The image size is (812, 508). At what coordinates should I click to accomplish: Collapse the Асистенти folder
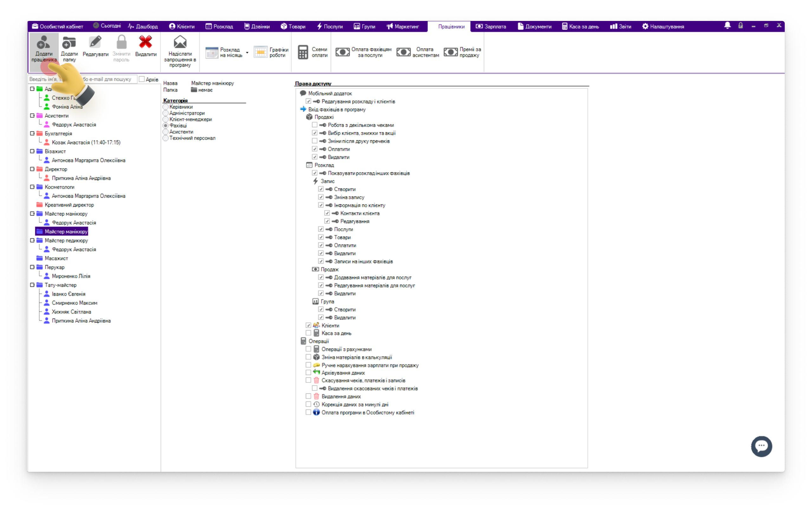coord(32,115)
